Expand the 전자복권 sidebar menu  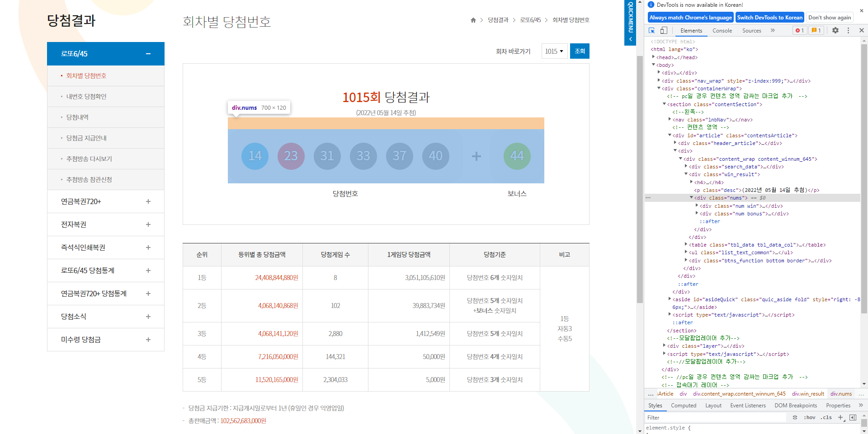106,224
